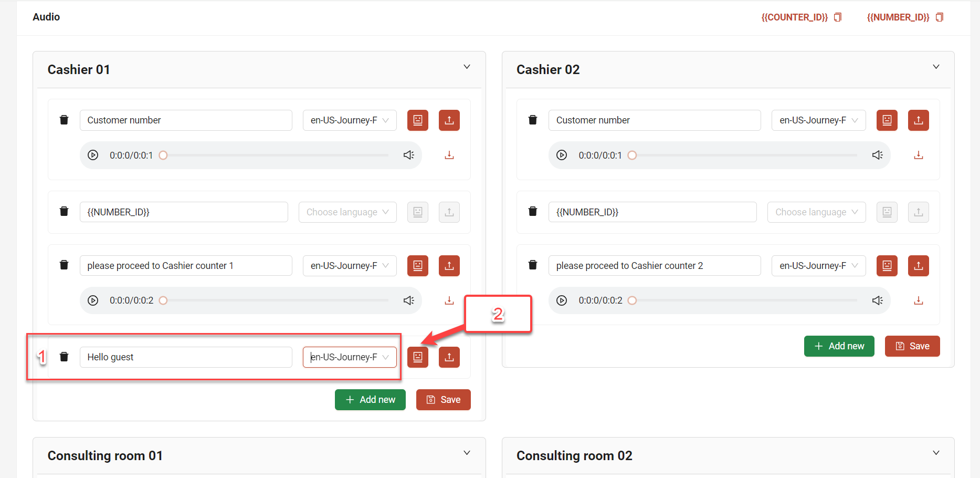Play Cashier counter 2 audio

(562, 300)
